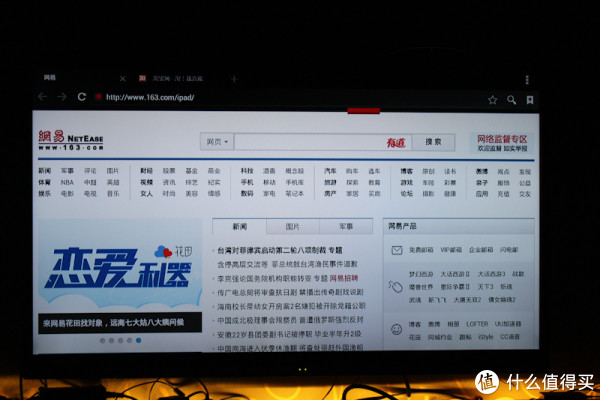The image size is (600, 400).
Task: Open 数码 in the navigation menu
Action: 247,194
